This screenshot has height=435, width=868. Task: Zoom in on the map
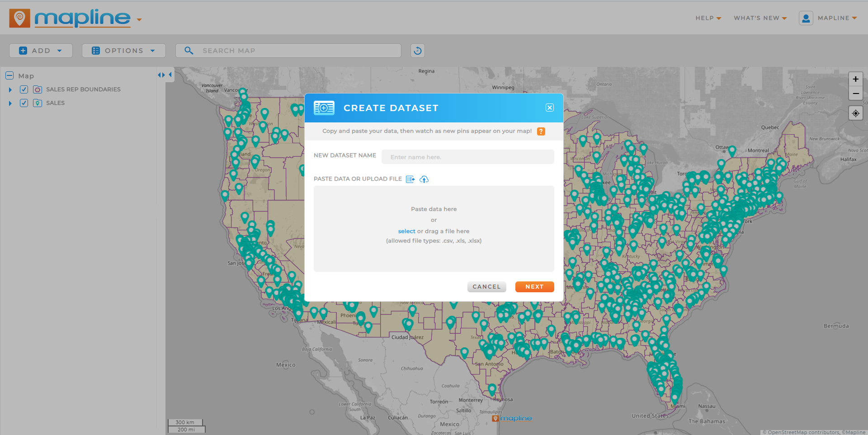point(856,79)
